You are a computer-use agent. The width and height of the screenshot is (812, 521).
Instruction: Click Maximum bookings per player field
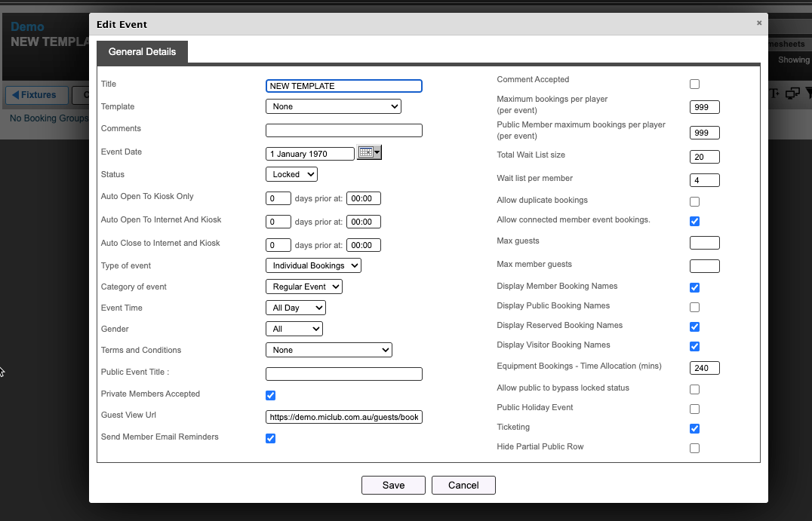tap(704, 107)
